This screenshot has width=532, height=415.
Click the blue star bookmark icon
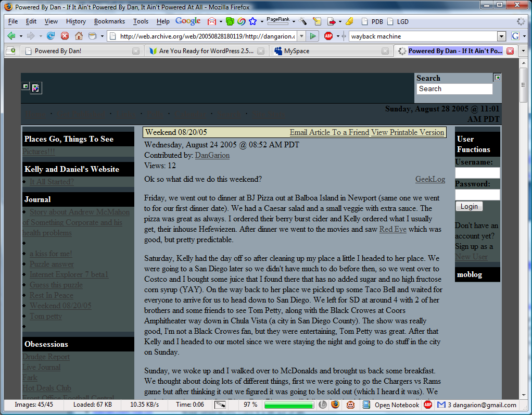click(x=252, y=21)
